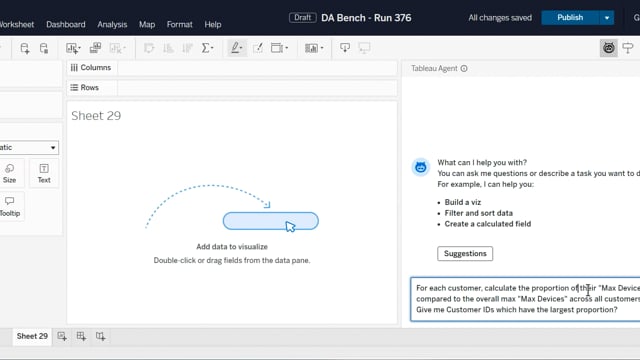Click the Tableau Agent panel title

[x=434, y=69]
